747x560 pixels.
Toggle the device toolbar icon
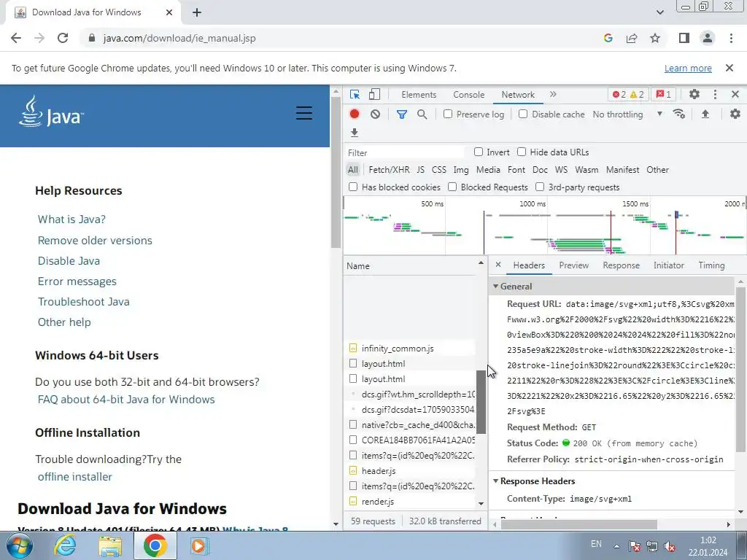coord(374,94)
